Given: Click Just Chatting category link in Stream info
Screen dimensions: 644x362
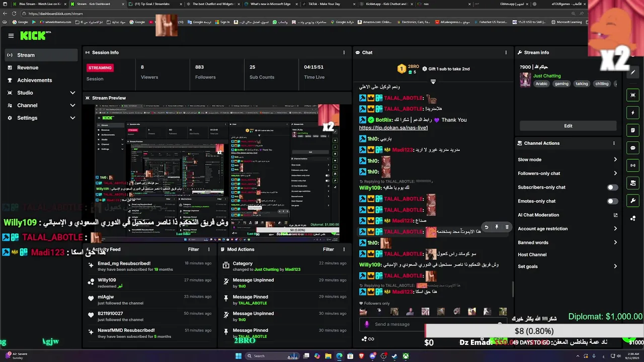Looking at the screenshot, I should coord(547,76).
